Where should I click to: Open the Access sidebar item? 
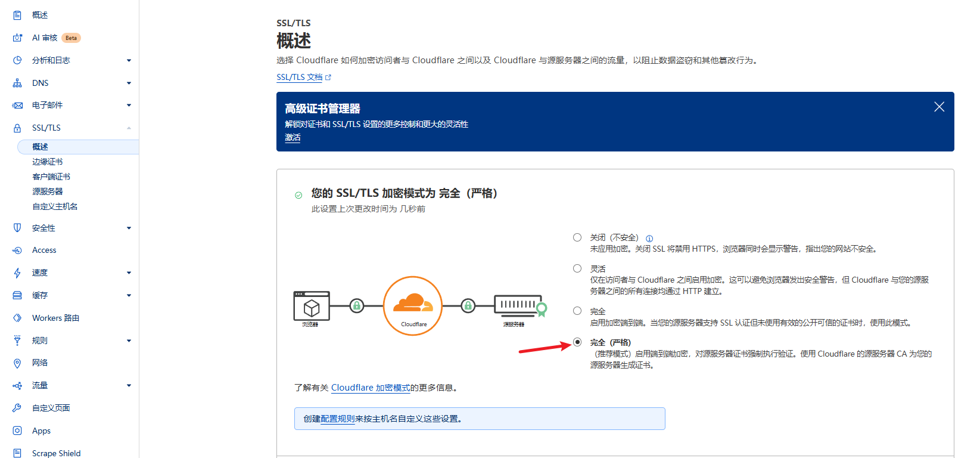(x=44, y=250)
